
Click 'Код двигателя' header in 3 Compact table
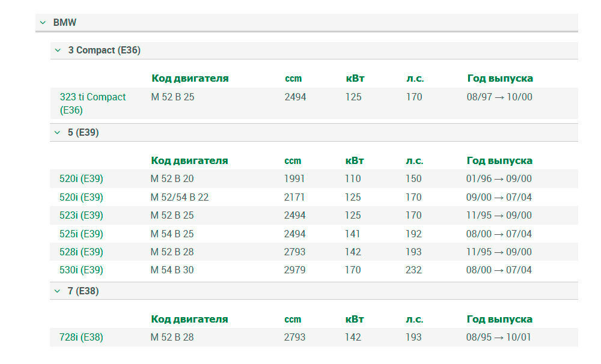(x=190, y=79)
